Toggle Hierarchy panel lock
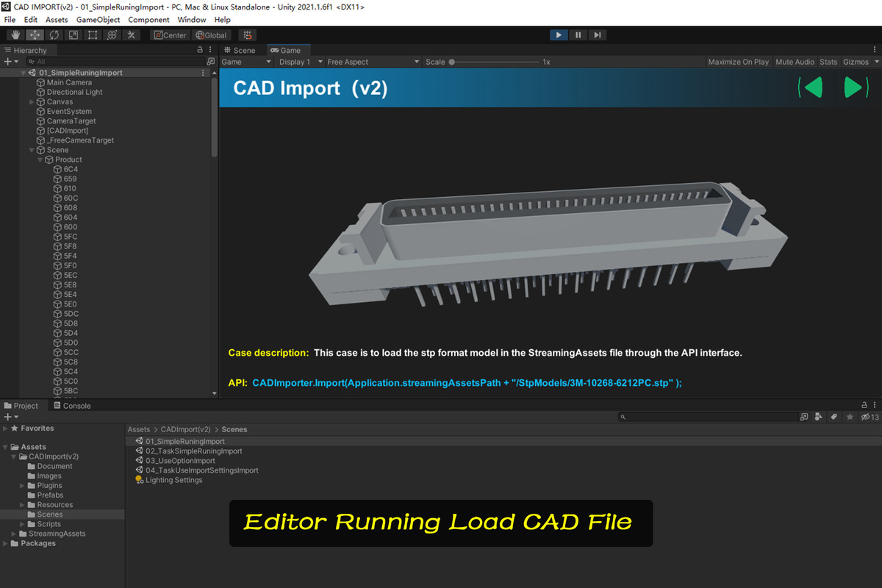This screenshot has width=882, height=588. (x=200, y=50)
